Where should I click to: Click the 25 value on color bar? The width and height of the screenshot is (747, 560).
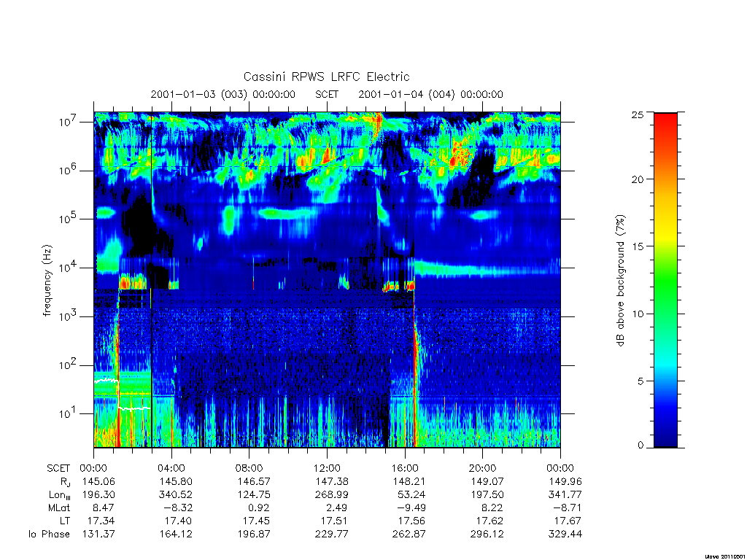[x=638, y=115]
